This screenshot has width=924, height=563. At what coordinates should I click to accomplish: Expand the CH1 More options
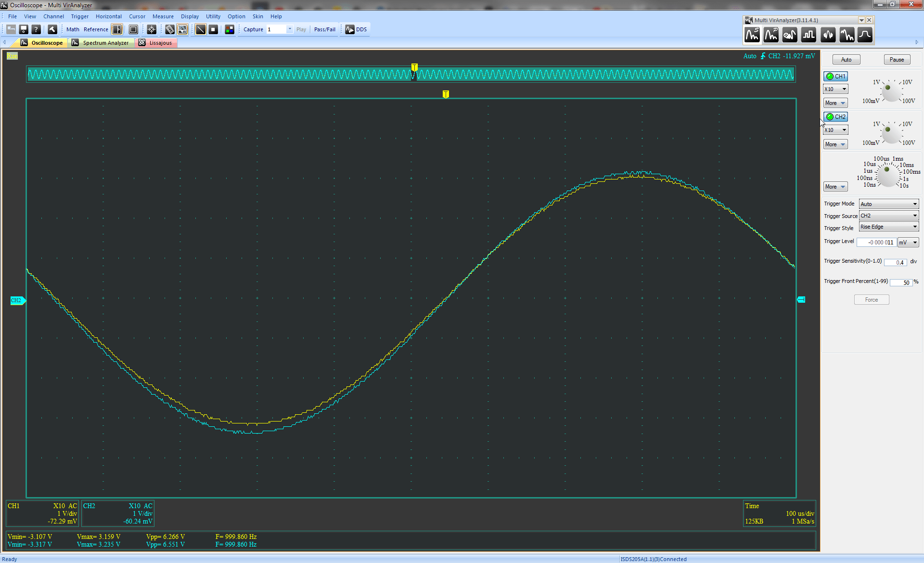[835, 103]
